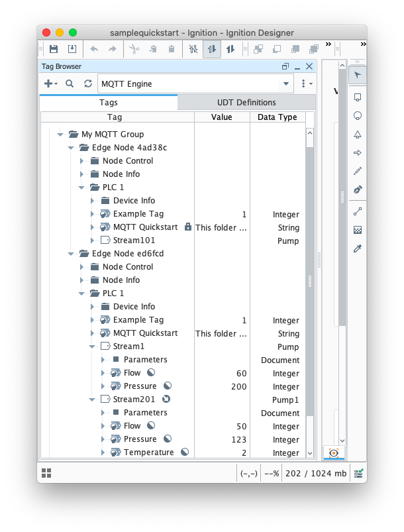Toggle the Comm Off mode icon
Image resolution: width=404 pixels, height=532 pixels.
(x=193, y=49)
